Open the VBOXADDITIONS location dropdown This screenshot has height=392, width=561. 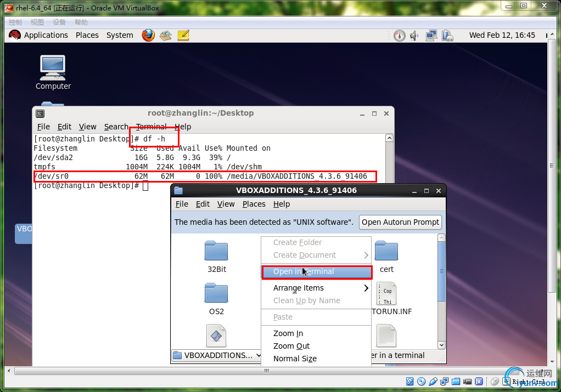pyautogui.click(x=217, y=355)
